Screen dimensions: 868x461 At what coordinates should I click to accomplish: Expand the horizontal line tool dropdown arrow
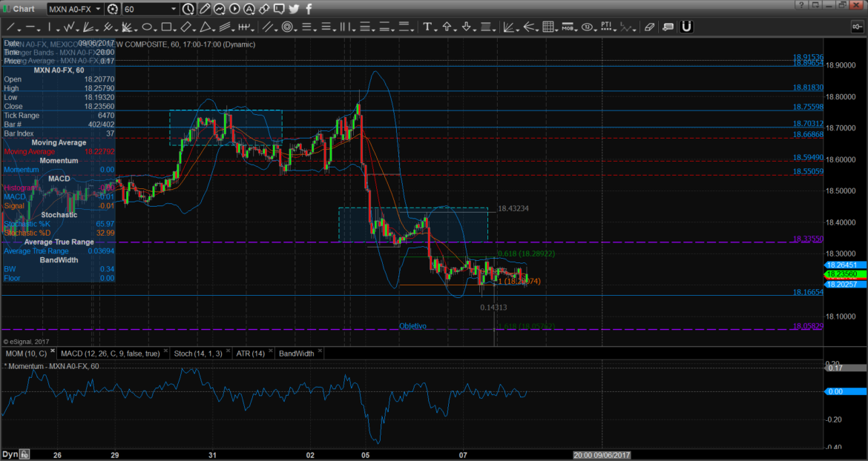tap(39, 30)
